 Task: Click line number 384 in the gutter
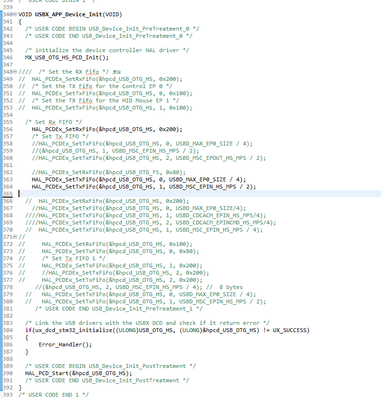(x=8, y=330)
